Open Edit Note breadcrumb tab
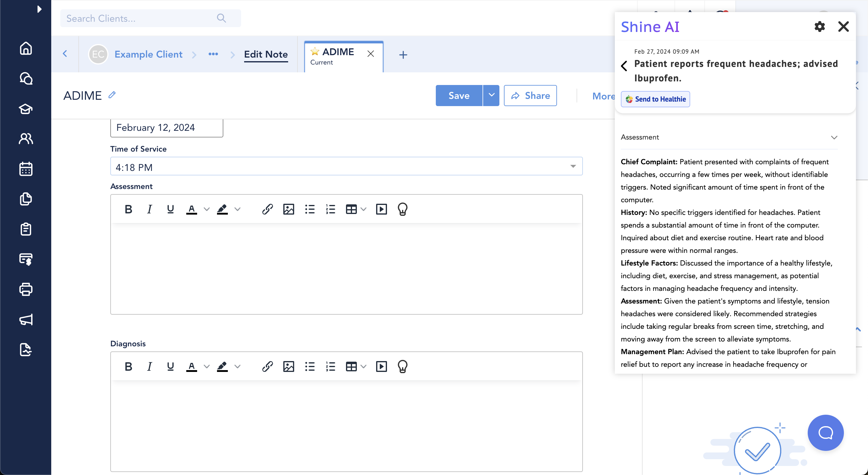868x475 pixels. (266, 54)
